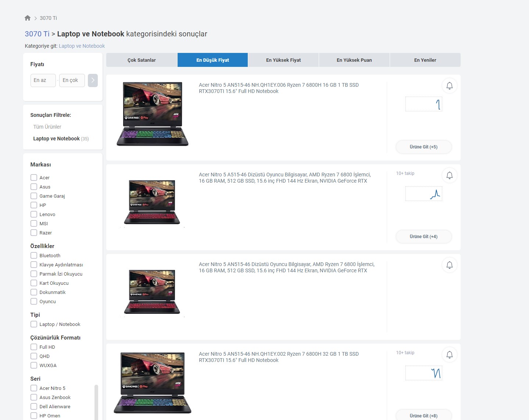529x420 pixels.
Task: Open price history chart for A515-46 laptop
Action: pos(423,194)
